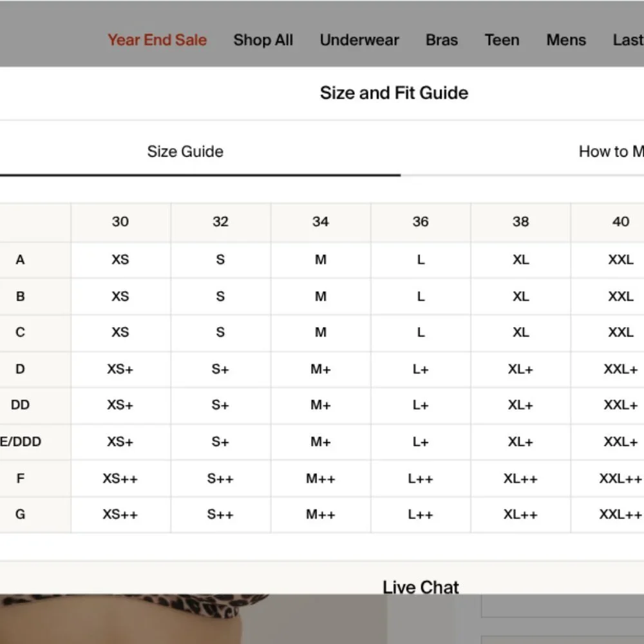Click the XL+ cell in row DD
The width and height of the screenshot is (644, 644).
click(x=521, y=405)
